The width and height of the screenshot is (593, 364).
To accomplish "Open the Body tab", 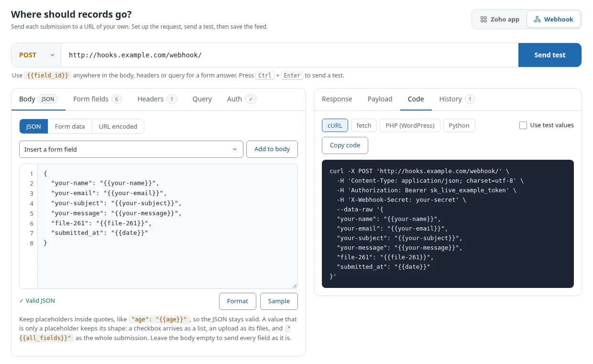I will [x=38, y=99].
